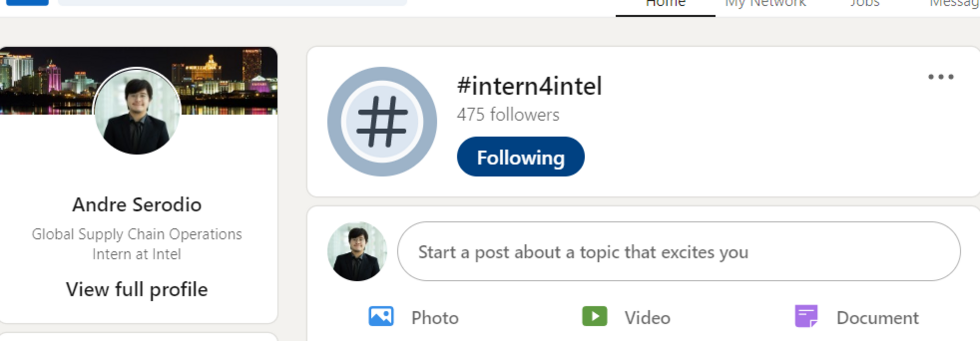
Task: Click the #intern4intel hashtag title
Action: 529,86
